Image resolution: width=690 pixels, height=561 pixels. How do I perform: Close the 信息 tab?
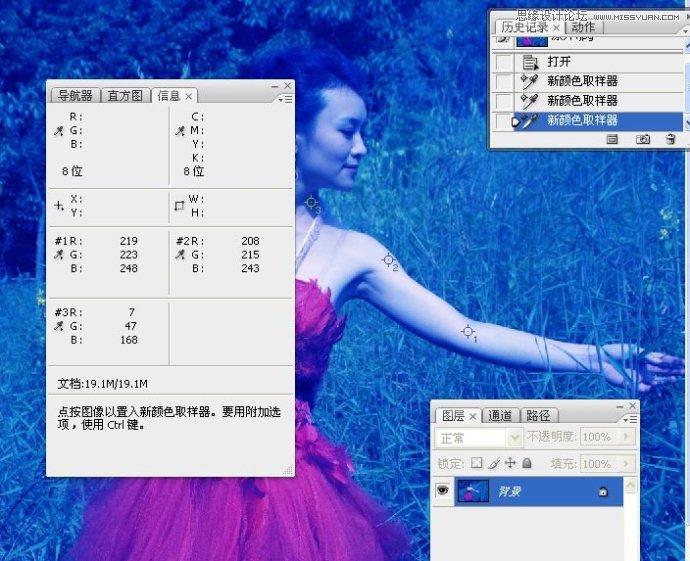point(189,96)
